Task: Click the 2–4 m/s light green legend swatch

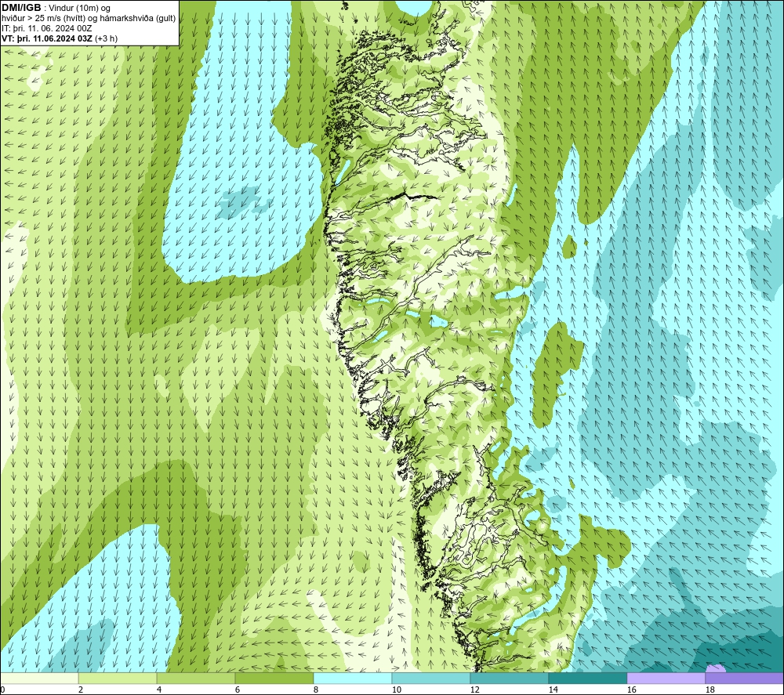Action: click(x=118, y=678)
